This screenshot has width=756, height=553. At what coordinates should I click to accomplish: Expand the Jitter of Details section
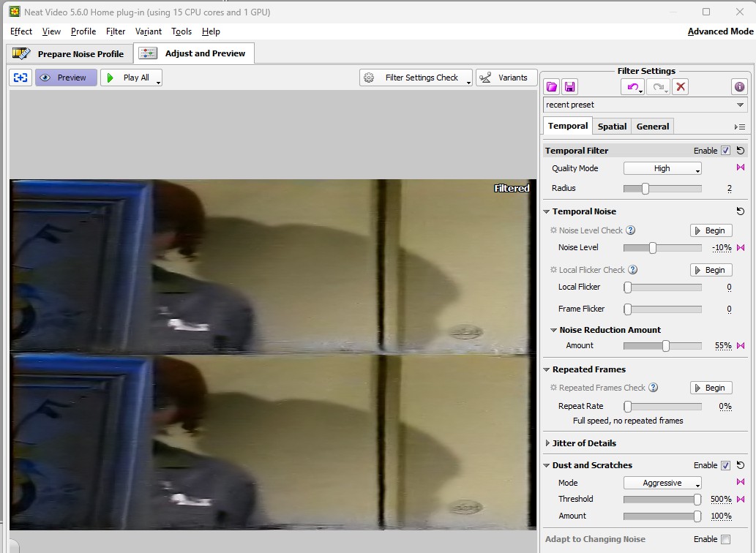[583, 443]
